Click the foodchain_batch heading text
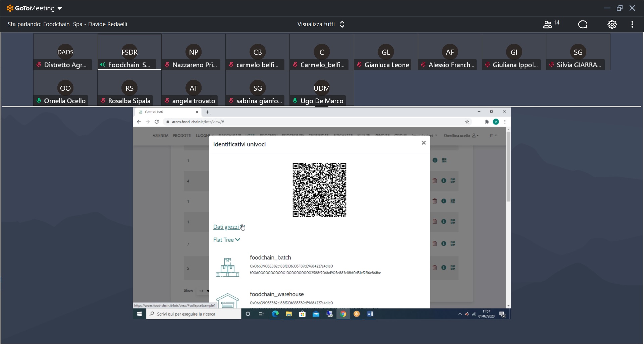This screenshot has height=345, width=644. click(270, 258)
